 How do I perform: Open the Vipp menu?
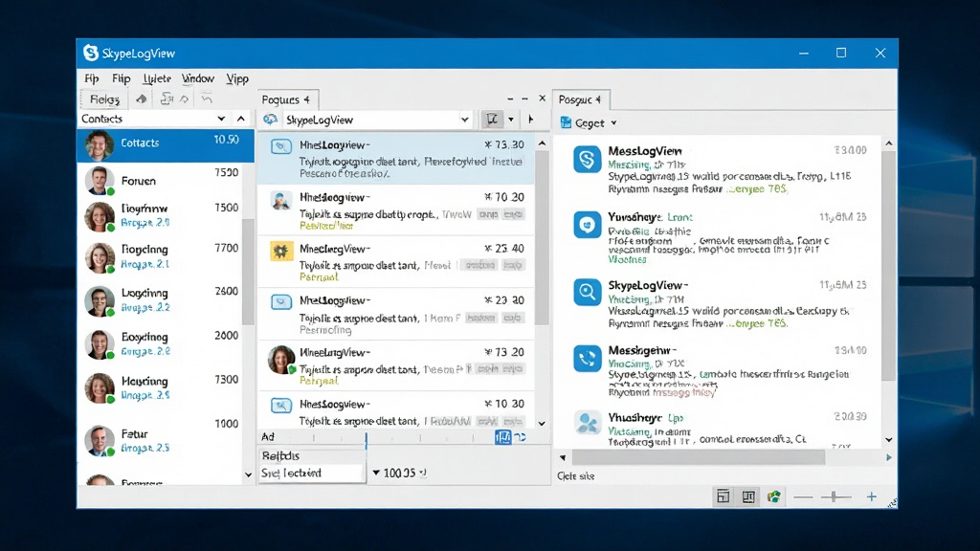click(x=237, y=78)
